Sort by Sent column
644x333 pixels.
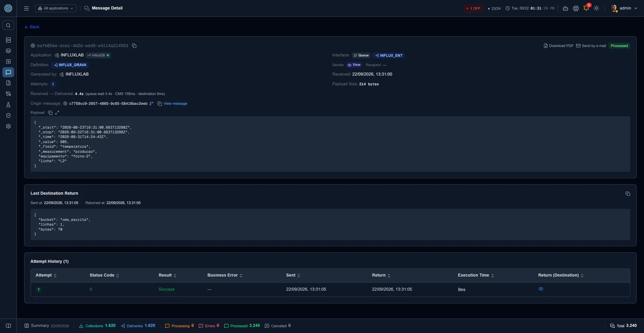(293, 275)
